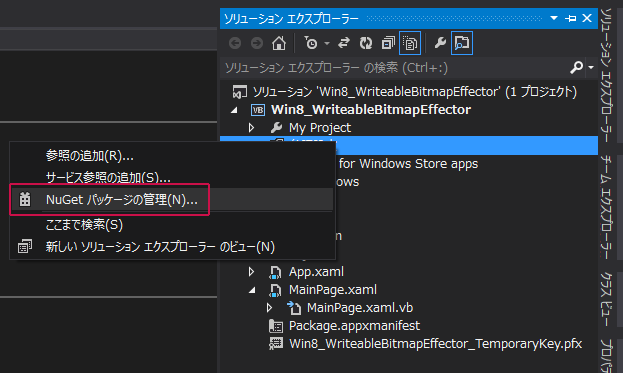This screenshot has width=623, height=373.
Task: Toggle Preview Selected Items button
Action: coord(462,43)
